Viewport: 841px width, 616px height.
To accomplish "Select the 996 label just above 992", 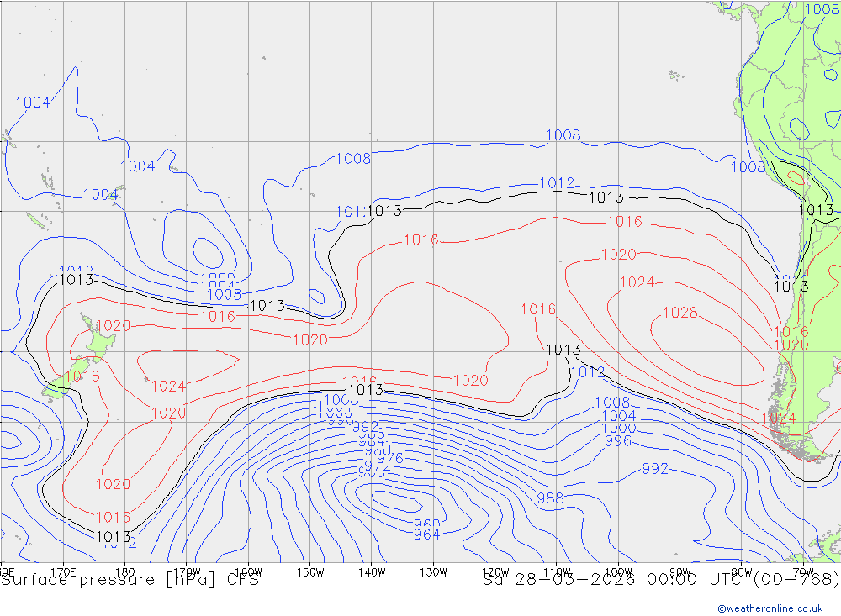I will 618,441.
